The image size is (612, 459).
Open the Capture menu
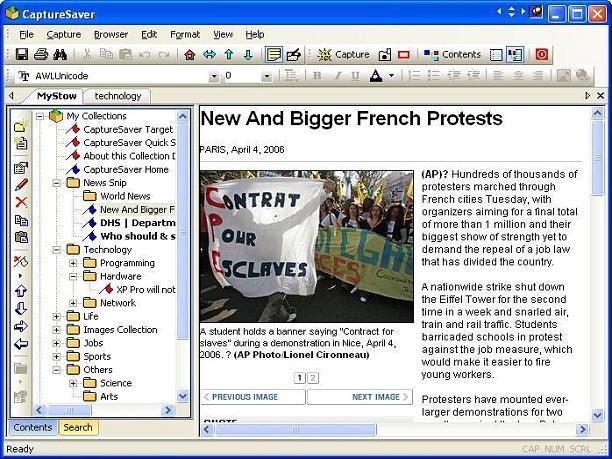[64, 34]
